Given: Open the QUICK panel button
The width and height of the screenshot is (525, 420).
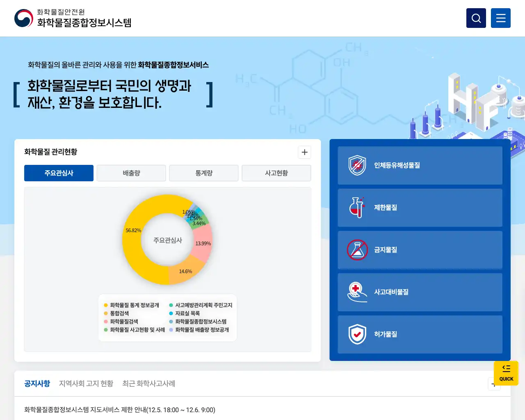Looking at the screenshot, I should [x=506, y=373].
